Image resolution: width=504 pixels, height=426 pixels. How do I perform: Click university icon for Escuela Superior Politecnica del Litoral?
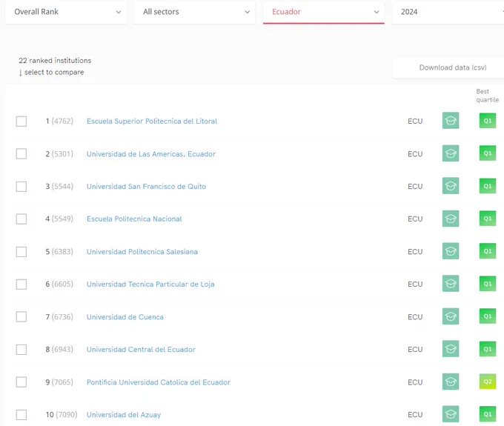coord(451,121)
